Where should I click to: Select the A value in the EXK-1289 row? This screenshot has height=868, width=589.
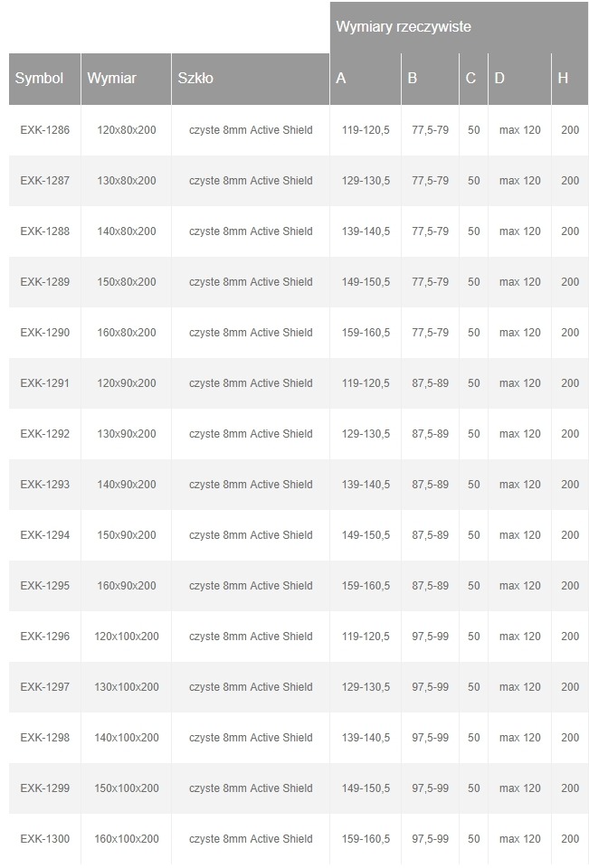[366, 282]
